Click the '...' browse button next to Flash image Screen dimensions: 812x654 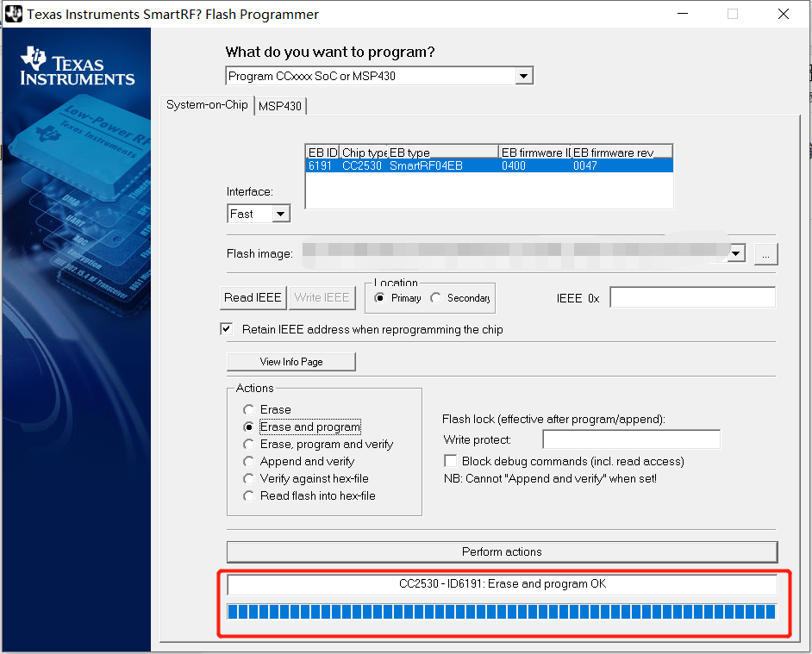coord(765,253)
